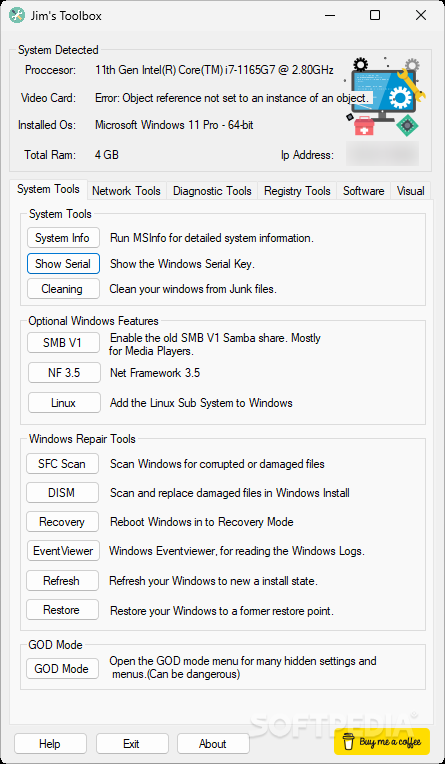Enable the SMB V1 feature
The image size is (445, 764).
[x=62, y=343]
